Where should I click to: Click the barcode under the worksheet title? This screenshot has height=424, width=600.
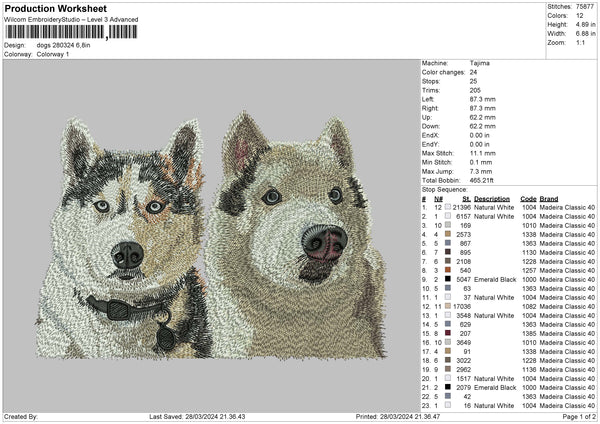[70, 32]
